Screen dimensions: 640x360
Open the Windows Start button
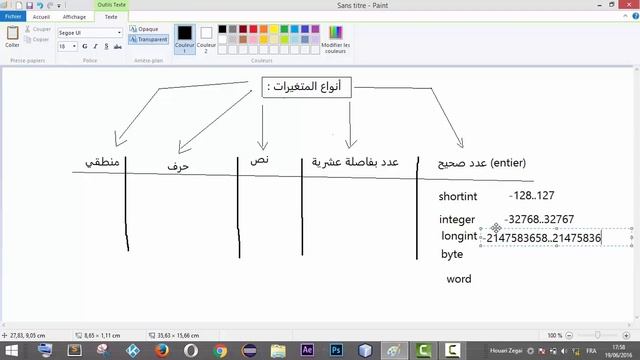coord(11,351)
